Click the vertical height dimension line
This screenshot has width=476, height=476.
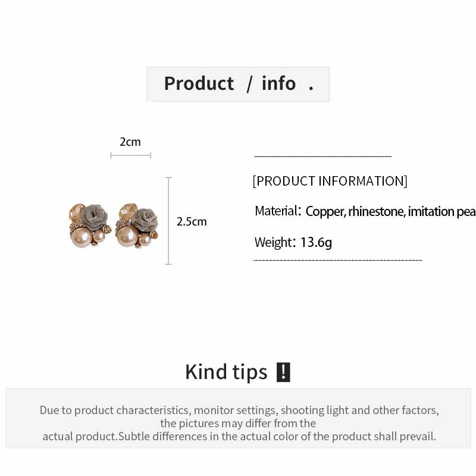168,221
